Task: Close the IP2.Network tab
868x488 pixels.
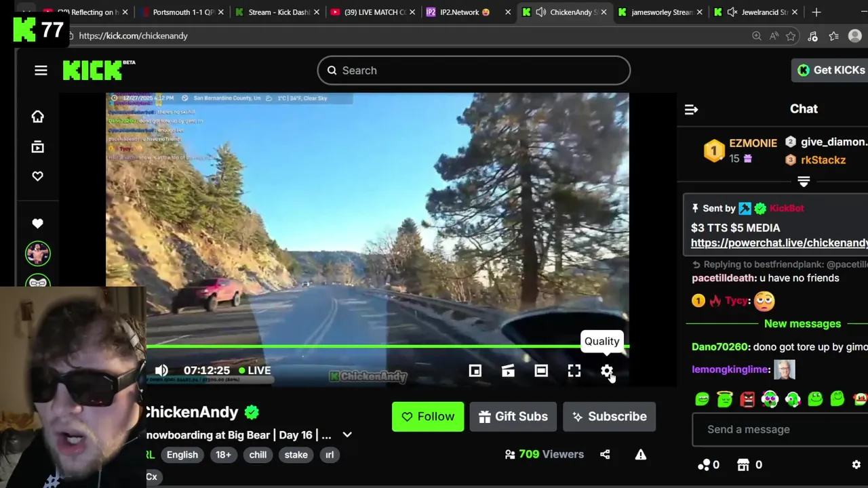Action: click(x=509, y=12)
